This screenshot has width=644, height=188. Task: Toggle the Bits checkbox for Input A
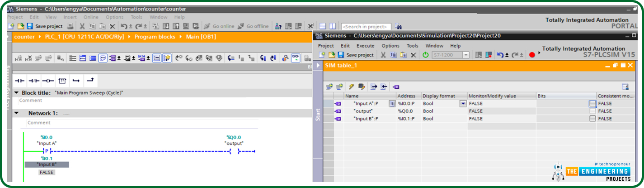click(x=592, y=103)
